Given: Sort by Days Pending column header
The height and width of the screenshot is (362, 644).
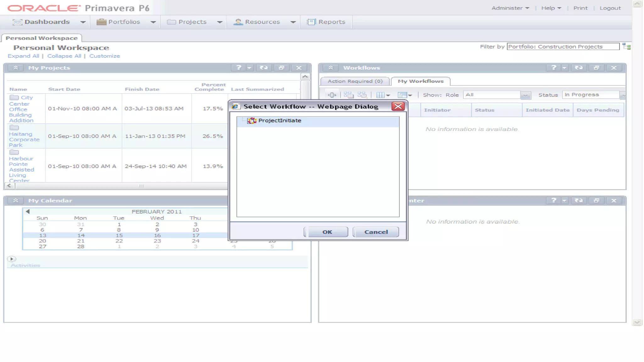Looking at the screenshot, I should click(x=598, y=110).
